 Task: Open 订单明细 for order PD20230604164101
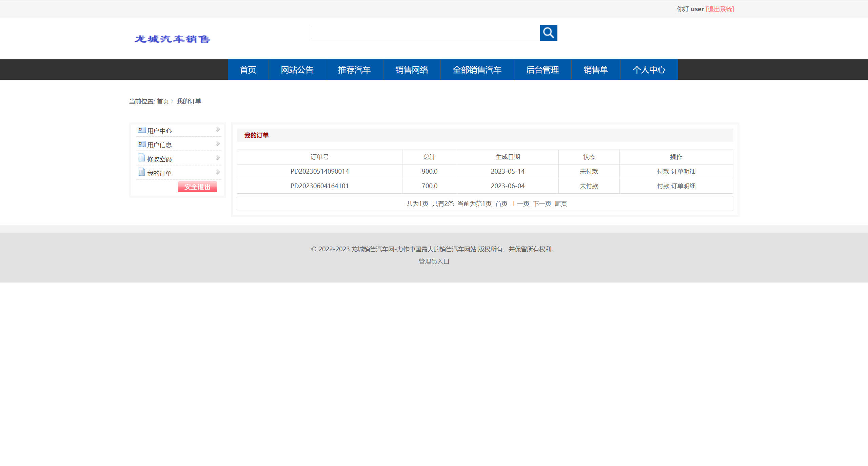[683, 186]
